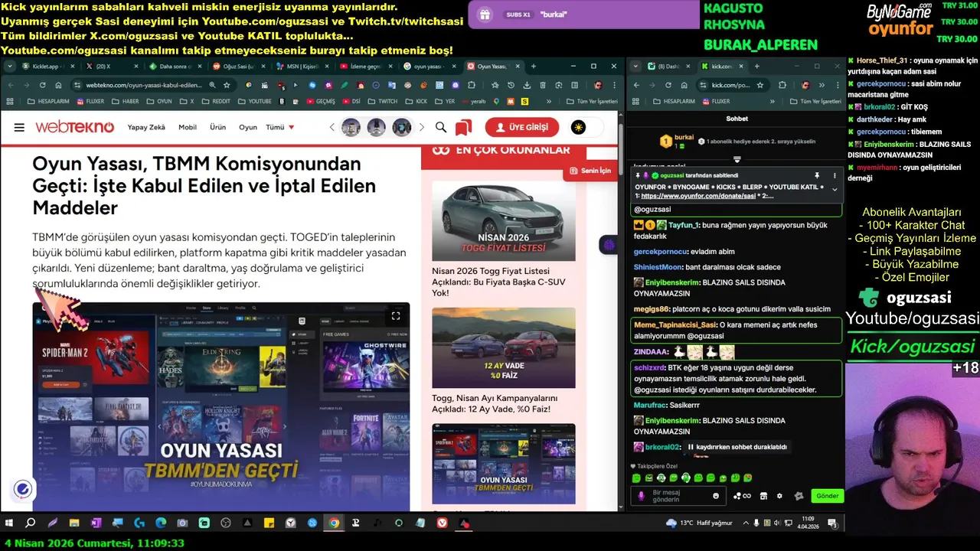This screenshot has width=980, height=551.
Task: Click the round floating widget at page bottom-left
Action: pos(23,489)
